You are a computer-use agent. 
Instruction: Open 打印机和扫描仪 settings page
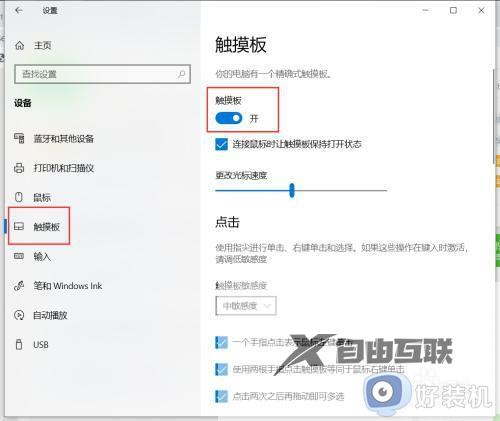[x=63, y=168]
